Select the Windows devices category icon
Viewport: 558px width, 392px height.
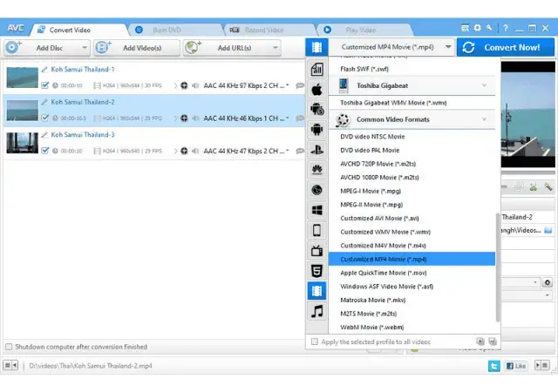(x=316, y=210)
